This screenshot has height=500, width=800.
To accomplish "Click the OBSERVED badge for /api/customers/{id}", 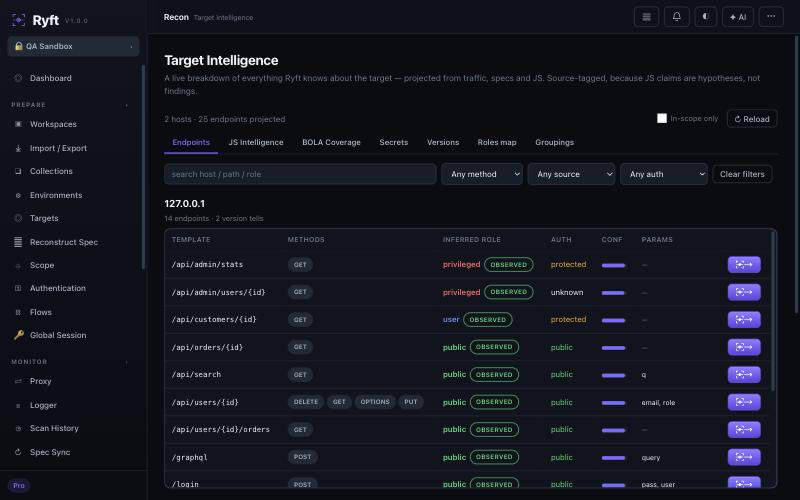I will 488,319.
